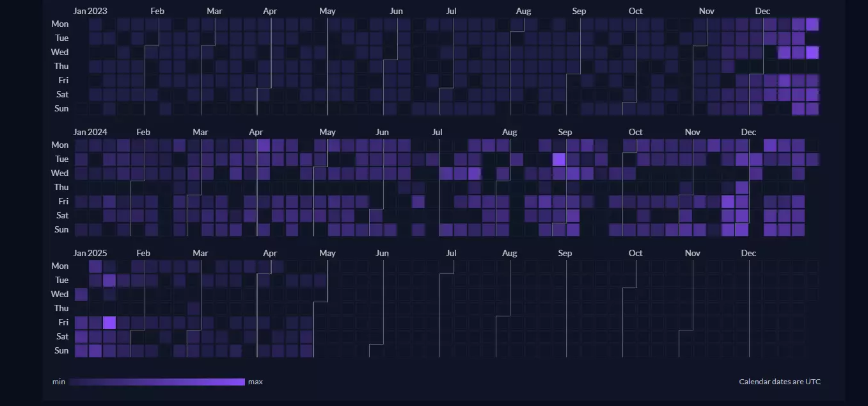Click the first Wednesday cell of January 2025
This screenshot has height=406, width=868.
pos(81,294)
